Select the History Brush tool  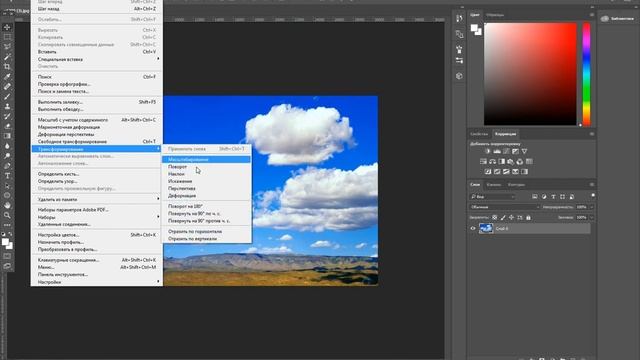click(x=7, y=116)
